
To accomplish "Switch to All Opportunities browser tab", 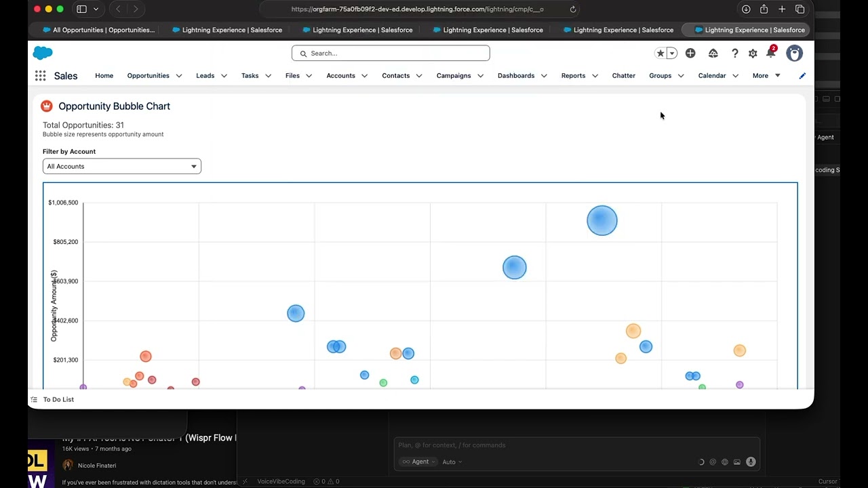I will 98,30.
